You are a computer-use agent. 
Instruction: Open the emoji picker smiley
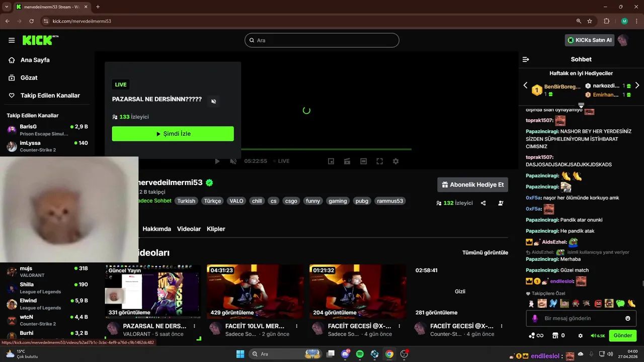point(628,318)
